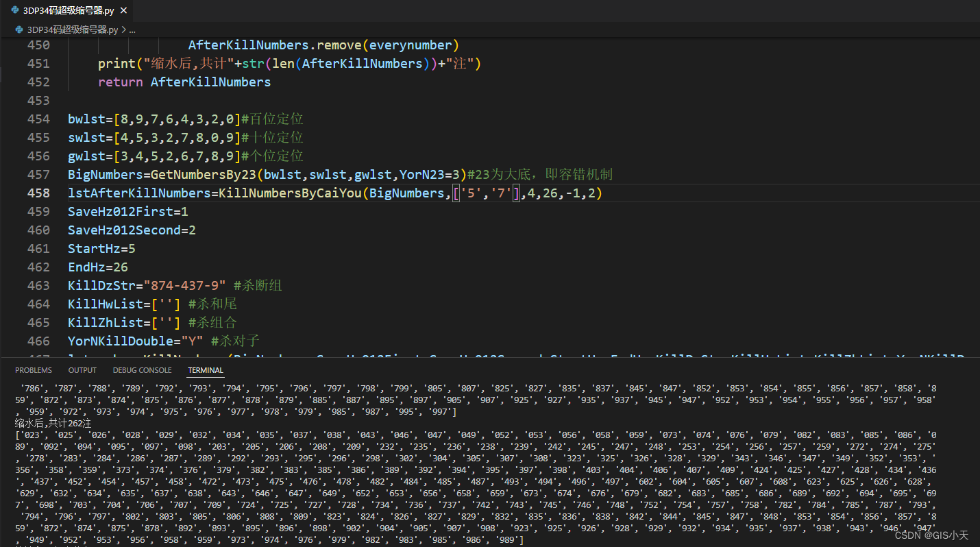Click the comment #杀对子

tap(235, 341)
